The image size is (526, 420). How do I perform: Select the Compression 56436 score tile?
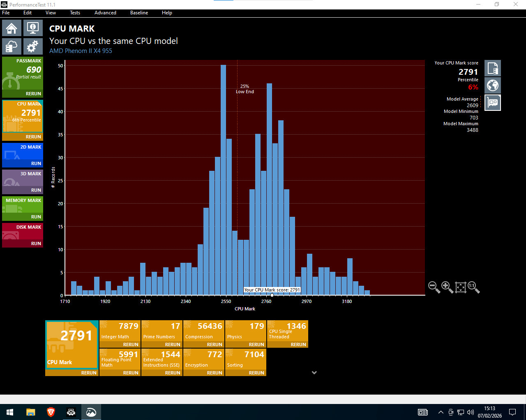tap(204, 331)
